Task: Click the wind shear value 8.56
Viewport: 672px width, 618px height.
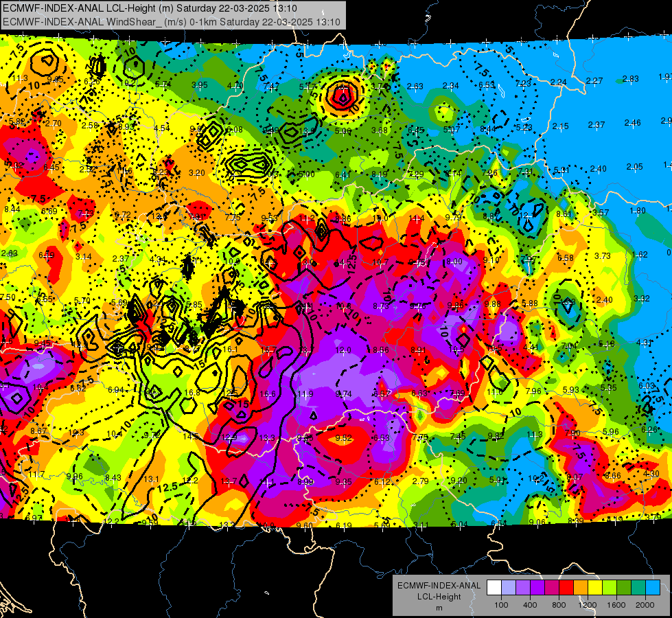Action: point(380,350)
